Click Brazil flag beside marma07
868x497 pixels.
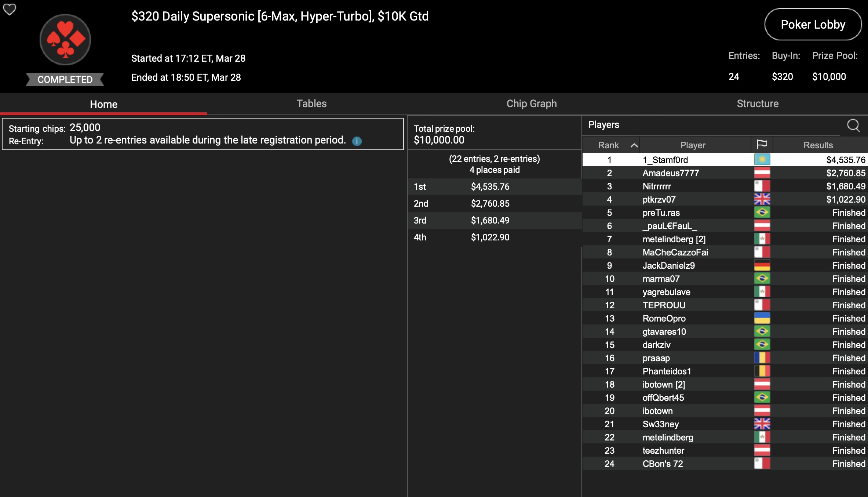click(762, 279)
